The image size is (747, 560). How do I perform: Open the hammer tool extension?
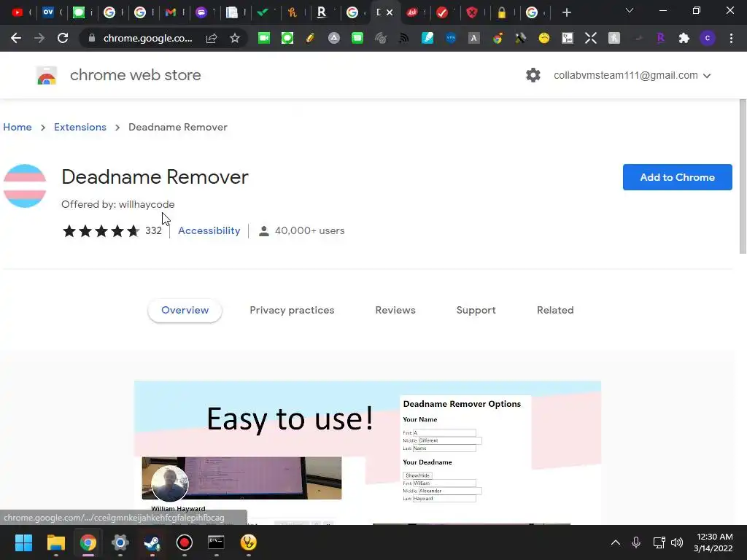tap(520, 38)
